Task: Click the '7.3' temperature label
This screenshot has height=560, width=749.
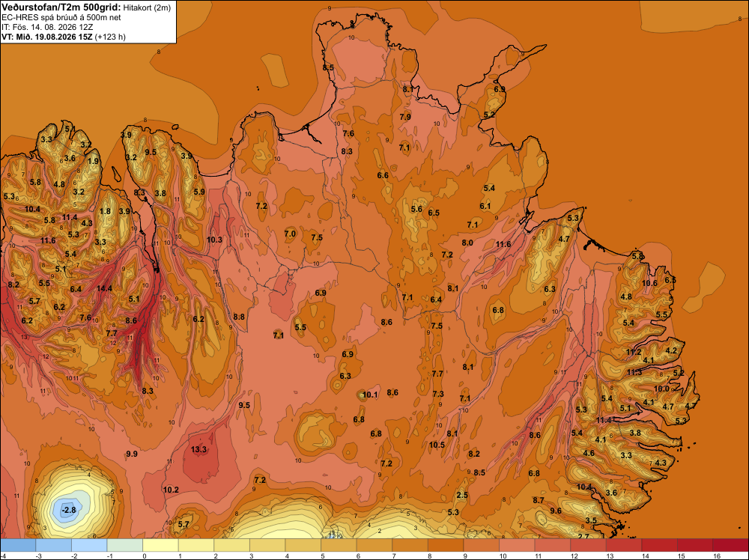Action: 438,394
